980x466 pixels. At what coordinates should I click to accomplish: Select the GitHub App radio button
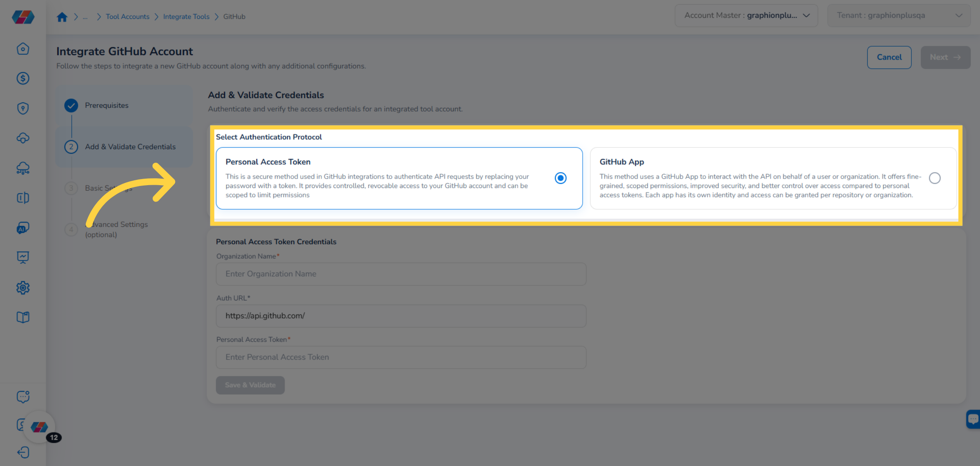pos(935,178)
